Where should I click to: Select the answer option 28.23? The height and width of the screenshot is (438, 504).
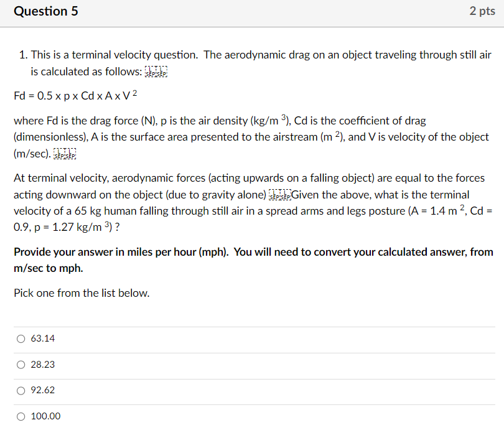[21, 365]
